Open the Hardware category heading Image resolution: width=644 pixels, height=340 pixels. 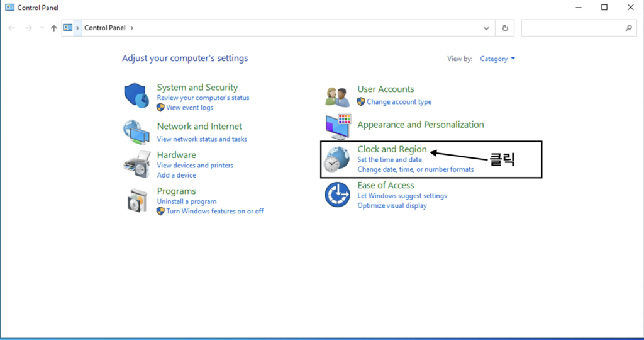click(x=176, y=155)
